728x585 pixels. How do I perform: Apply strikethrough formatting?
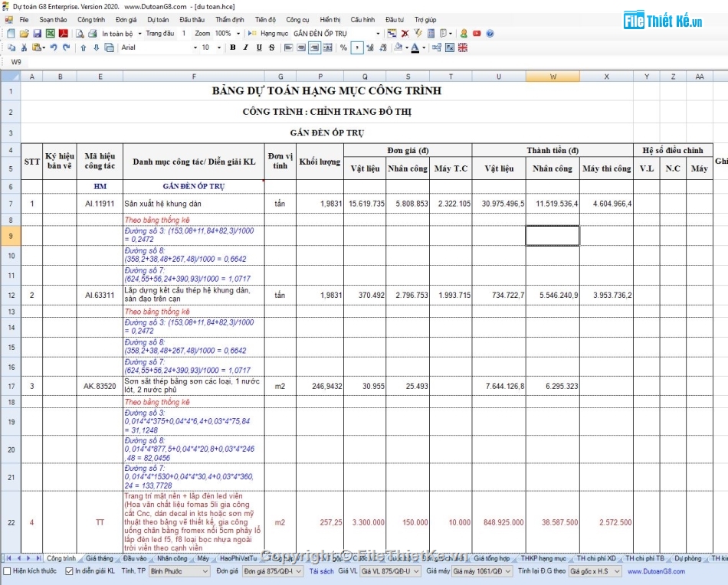click(272, 47)
